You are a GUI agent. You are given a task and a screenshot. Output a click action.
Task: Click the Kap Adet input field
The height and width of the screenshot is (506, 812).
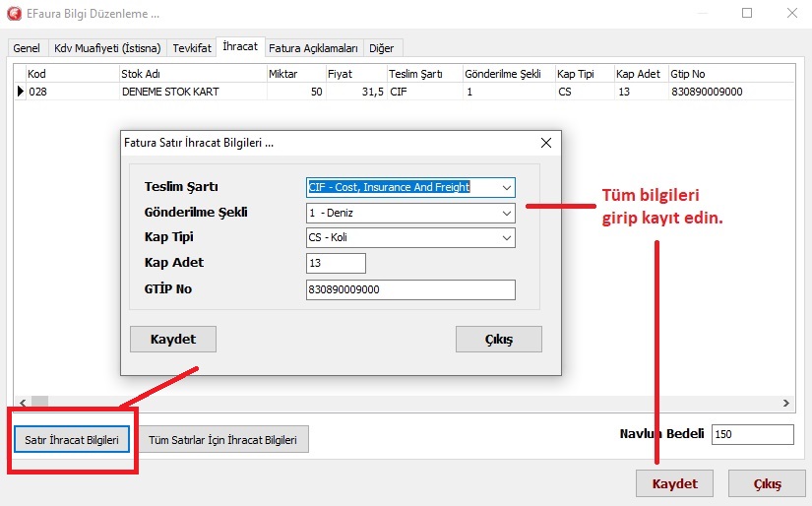point(336,264)
